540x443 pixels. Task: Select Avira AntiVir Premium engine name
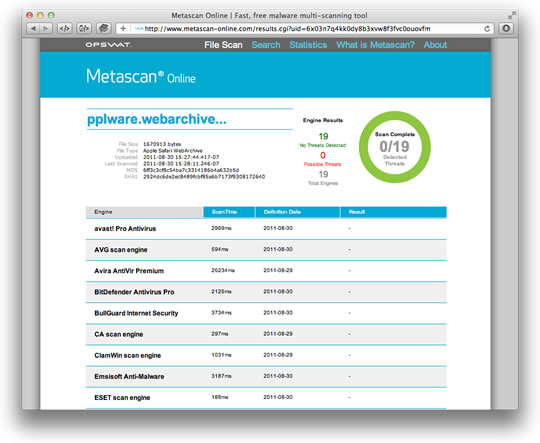click(x=129, y=271)
